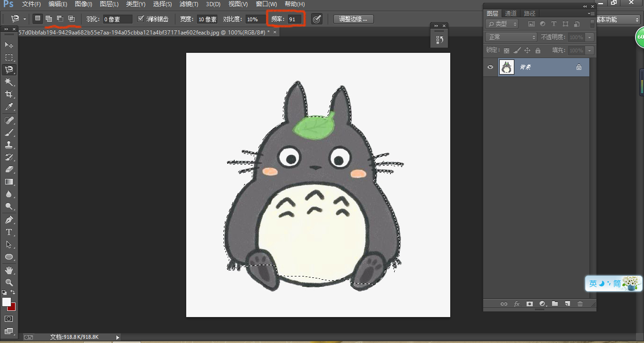
Task: Select the Brush tool
Action: tap(9, 133)
